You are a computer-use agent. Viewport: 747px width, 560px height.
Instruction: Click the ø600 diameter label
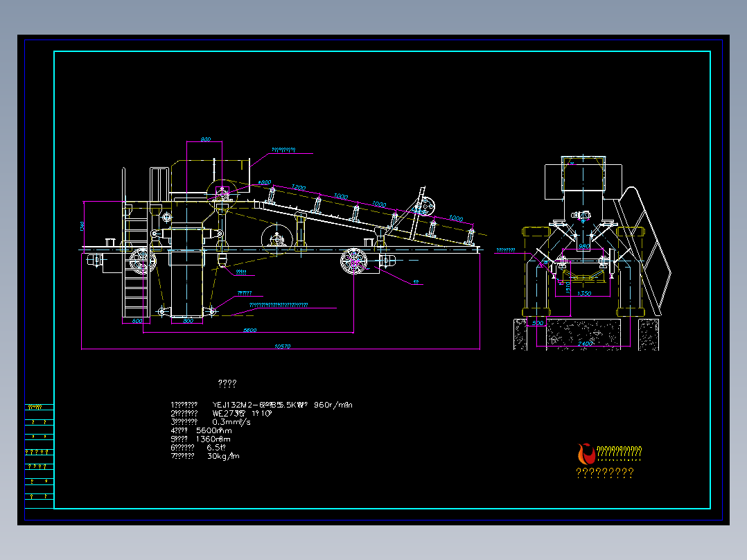tap(265, 182)
